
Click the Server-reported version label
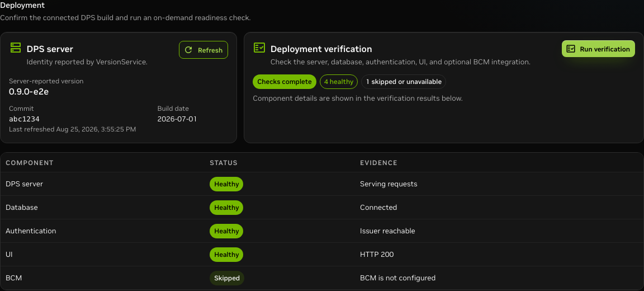click(x=46, y=81)
